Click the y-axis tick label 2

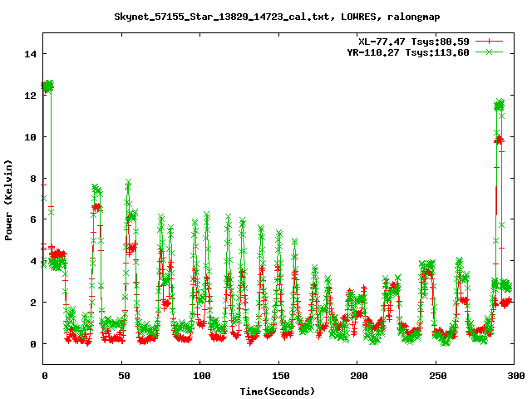pos(33,303)
